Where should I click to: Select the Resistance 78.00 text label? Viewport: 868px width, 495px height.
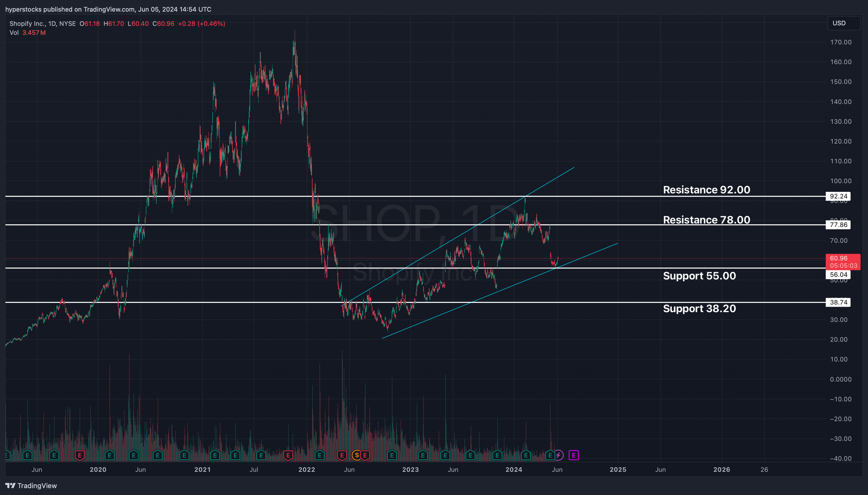(x=706, y=220)
